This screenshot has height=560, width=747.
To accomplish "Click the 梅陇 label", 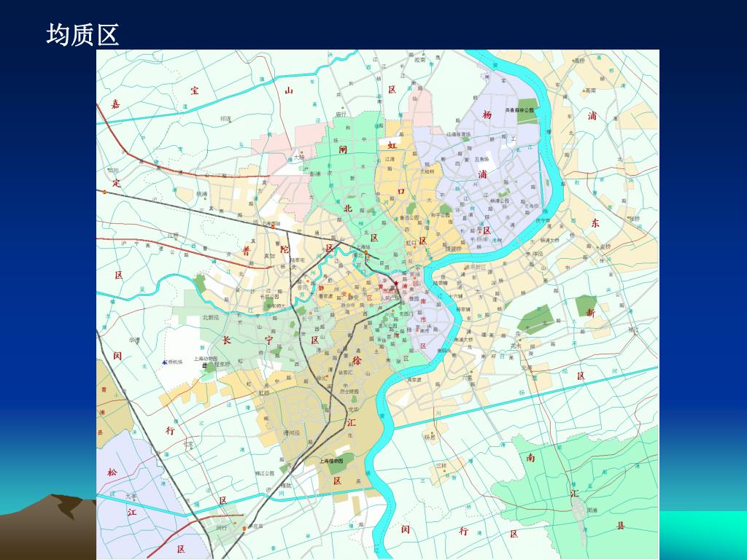I will 286,485.
